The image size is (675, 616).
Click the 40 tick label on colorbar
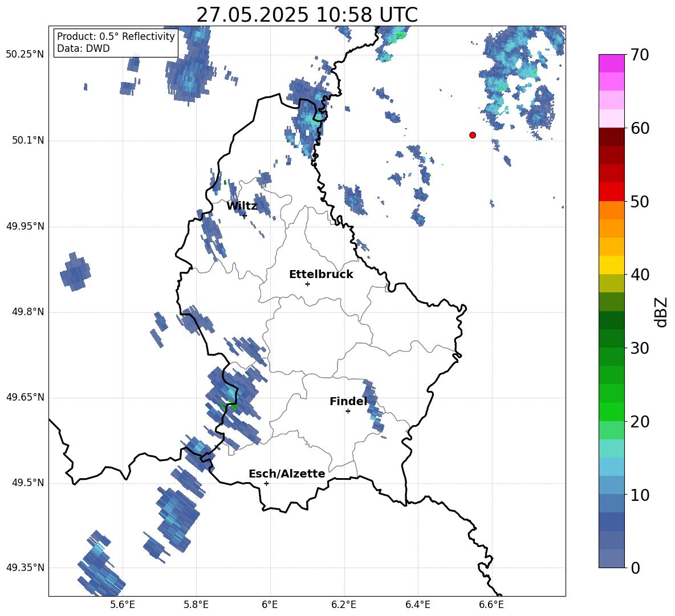640,275
